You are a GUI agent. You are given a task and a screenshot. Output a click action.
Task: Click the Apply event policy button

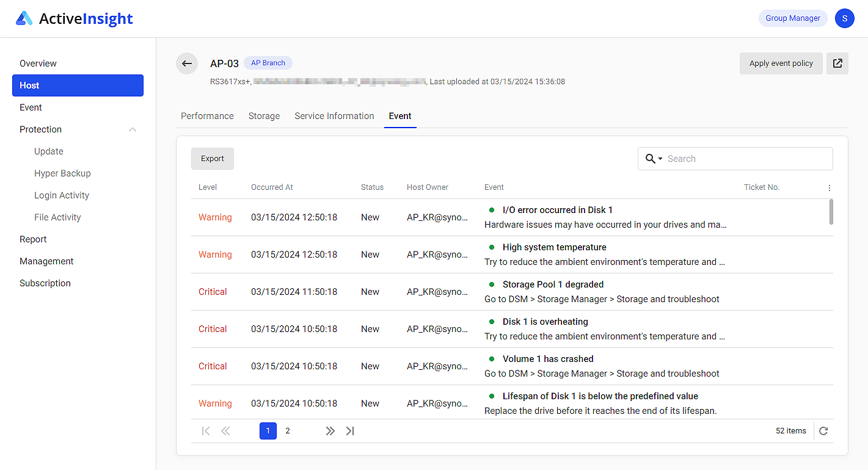tap(781, 63)
